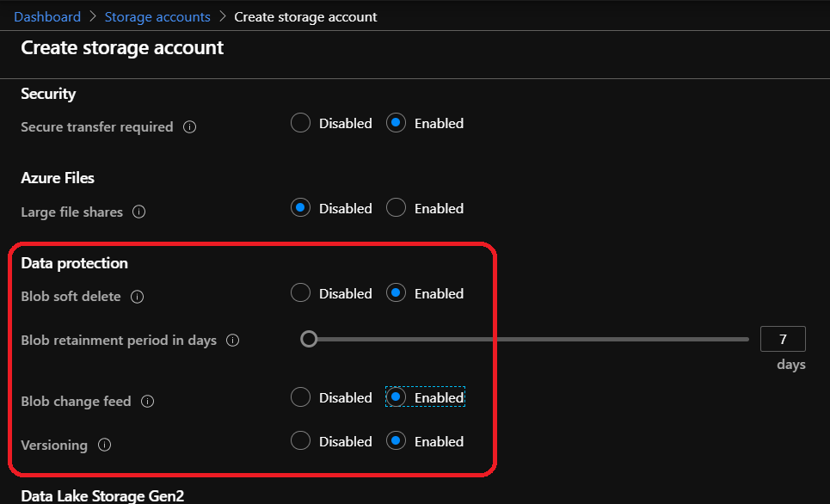Click info icon next to Blob change feed

pos(147,402)
